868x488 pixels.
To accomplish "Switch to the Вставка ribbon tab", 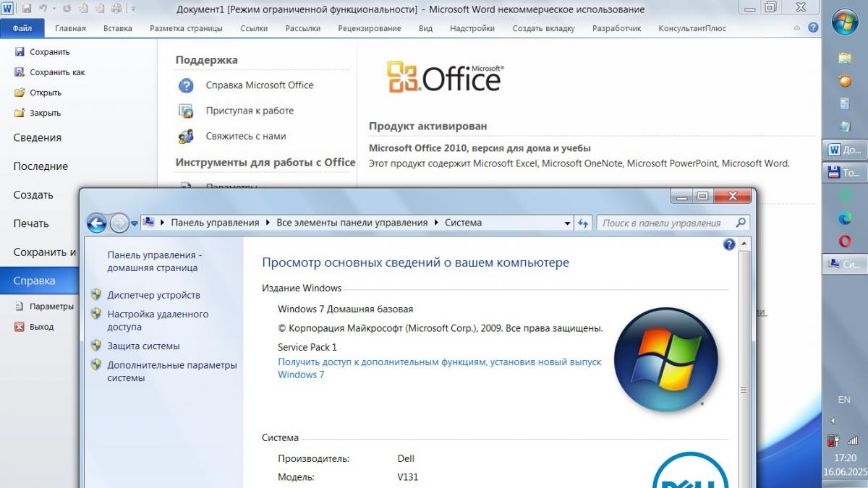I will 118,28.
